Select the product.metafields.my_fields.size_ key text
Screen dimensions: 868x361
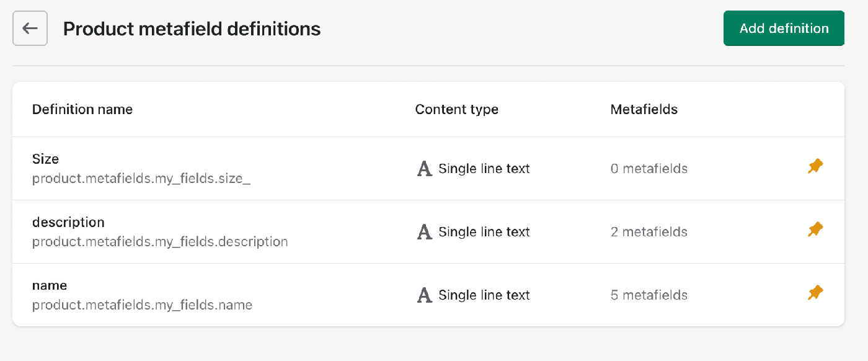point(141,179)
